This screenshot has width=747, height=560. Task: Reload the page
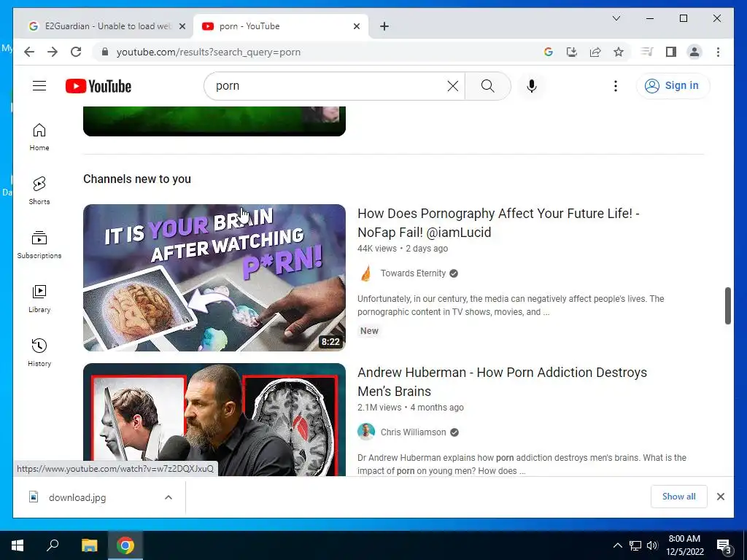[76, 52]
